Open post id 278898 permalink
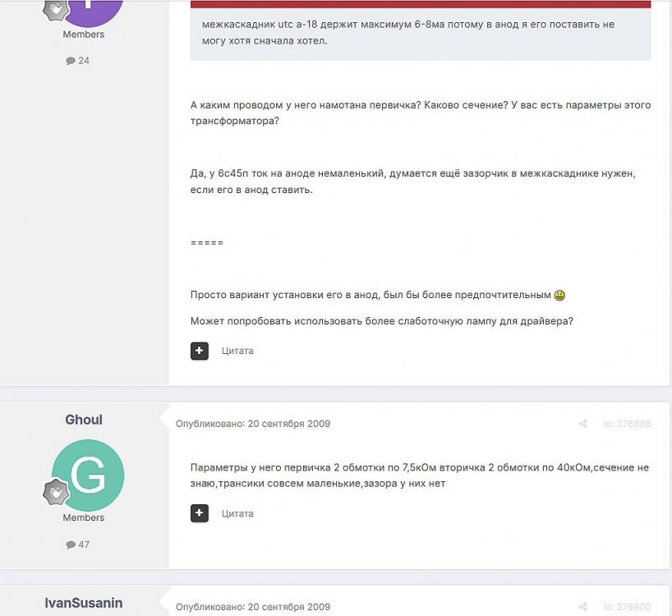 coord(627,424)
